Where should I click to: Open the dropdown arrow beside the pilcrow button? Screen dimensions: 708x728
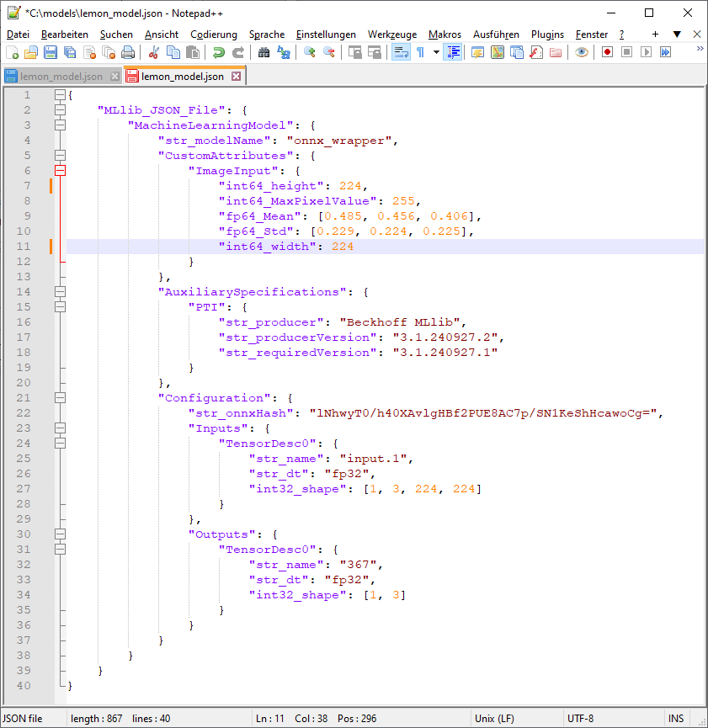coord(436,52)
